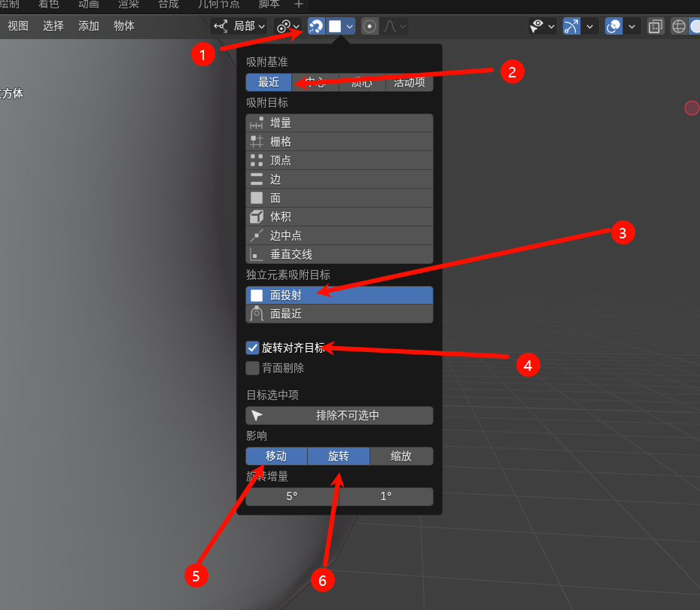
Task: Open the 添加 menu
Action: pos(89,26)
